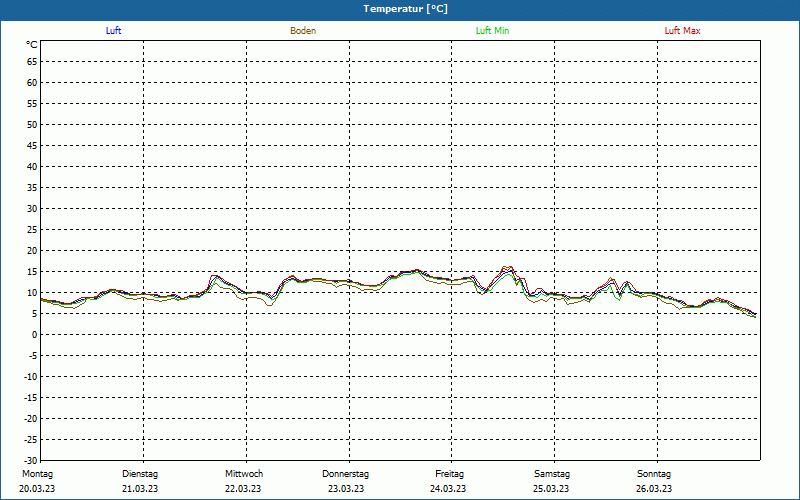Click the 45 y-axis value
The image size is (800, 500).
click(x=32, y=145)
